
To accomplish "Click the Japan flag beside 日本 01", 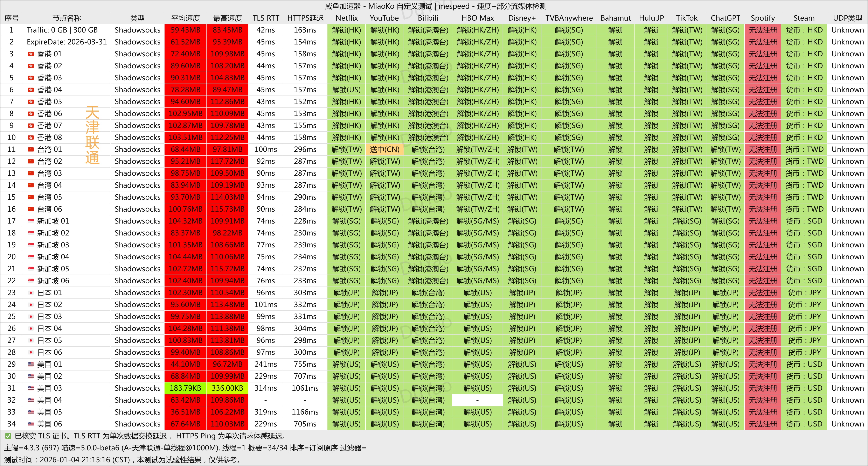I will pyautogui.click(x=31, y=293).
